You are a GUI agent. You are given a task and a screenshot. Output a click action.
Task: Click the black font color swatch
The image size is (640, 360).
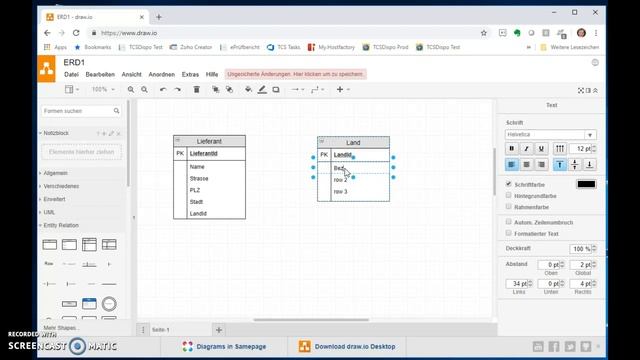586,184
